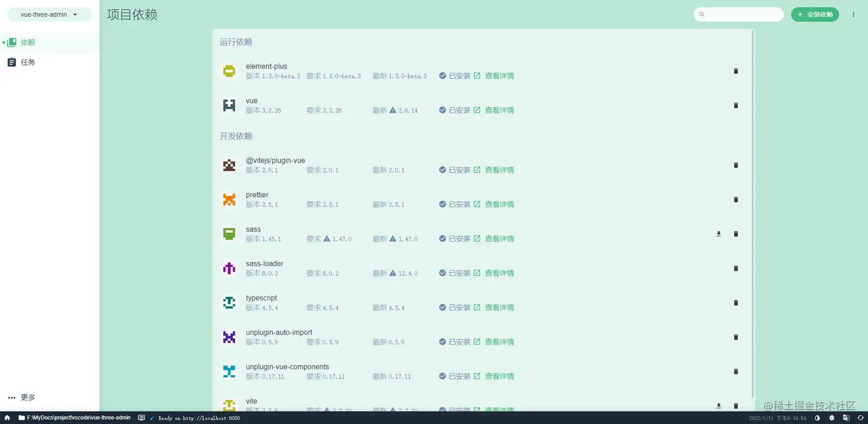Click the download icon next to vite
868x424 pixels.
[718, 406]
